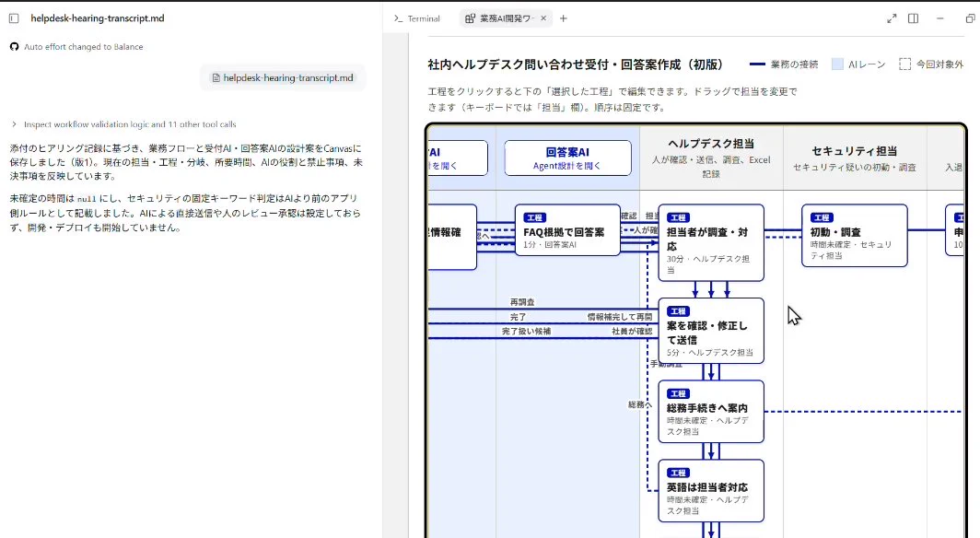Image resolution: width=980 pixels, height=538 pixels.
Task: Click the ヘルプデスク担当 lane header
Action: click(x=711, y=158)
